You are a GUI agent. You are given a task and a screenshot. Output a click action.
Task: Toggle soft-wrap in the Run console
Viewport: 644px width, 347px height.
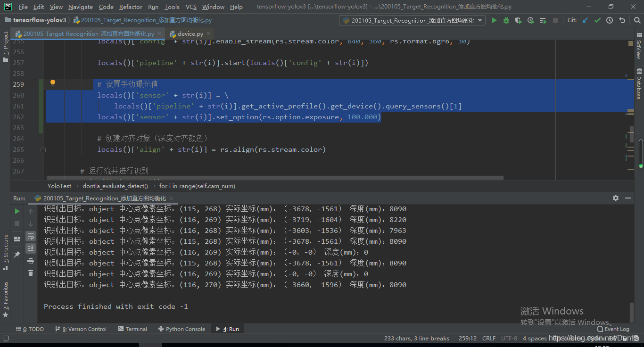pyautogui.click(x=31, y=236)
